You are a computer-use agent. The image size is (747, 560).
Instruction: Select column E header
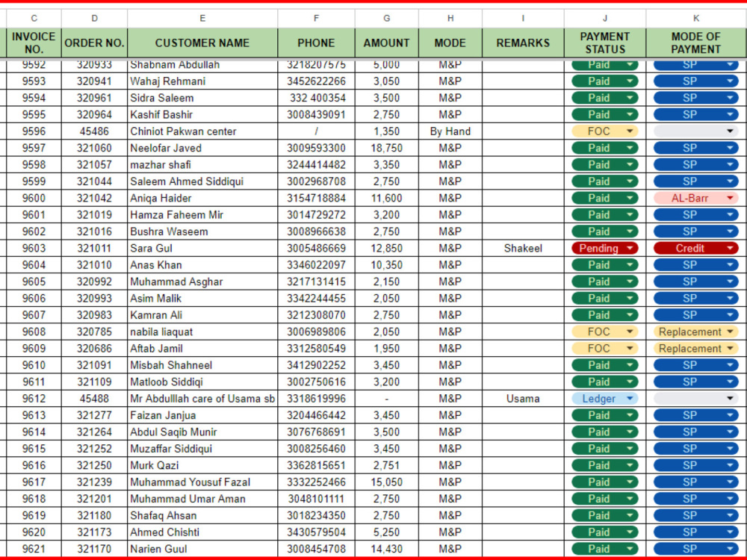(x=202, y=19)
